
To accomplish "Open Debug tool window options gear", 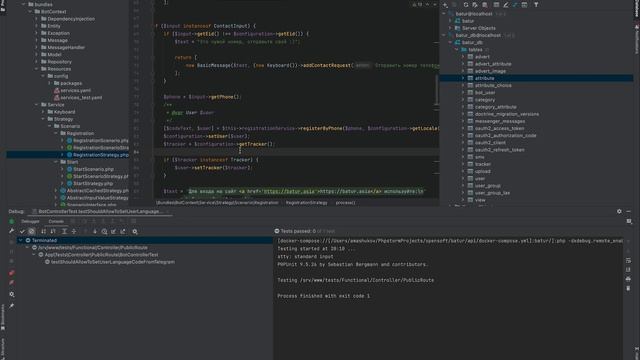I will [619, 211].
